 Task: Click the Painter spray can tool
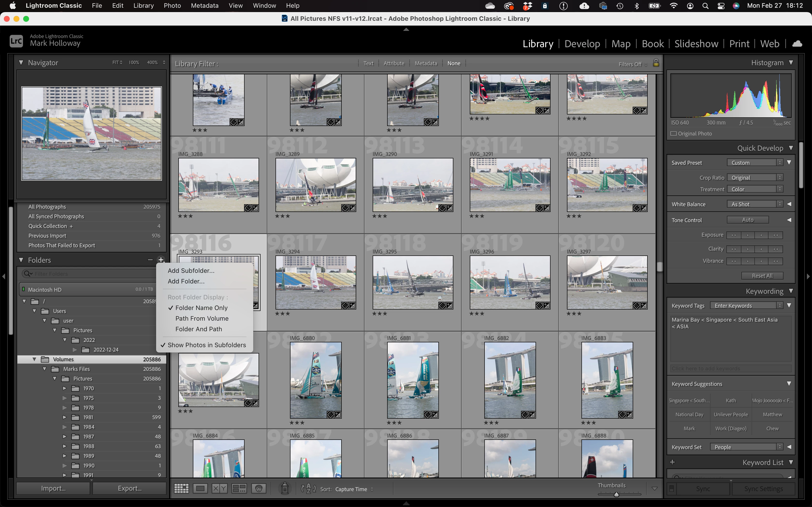click(x=284, y=489)
